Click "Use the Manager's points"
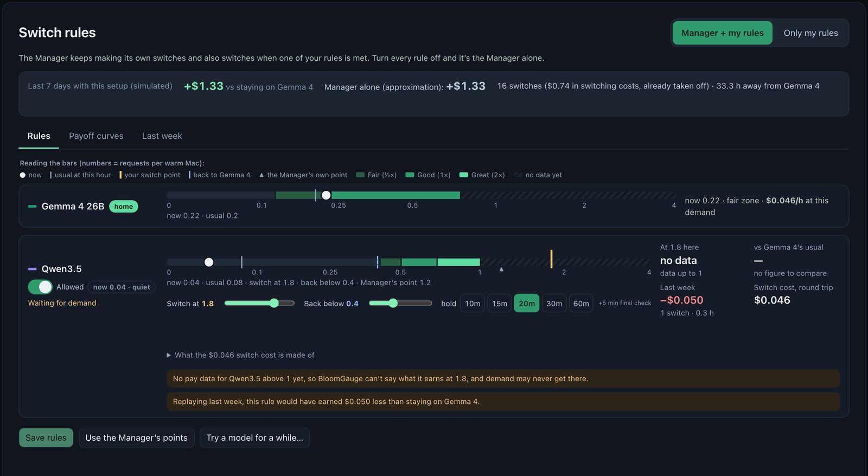 tap(136, 438)
